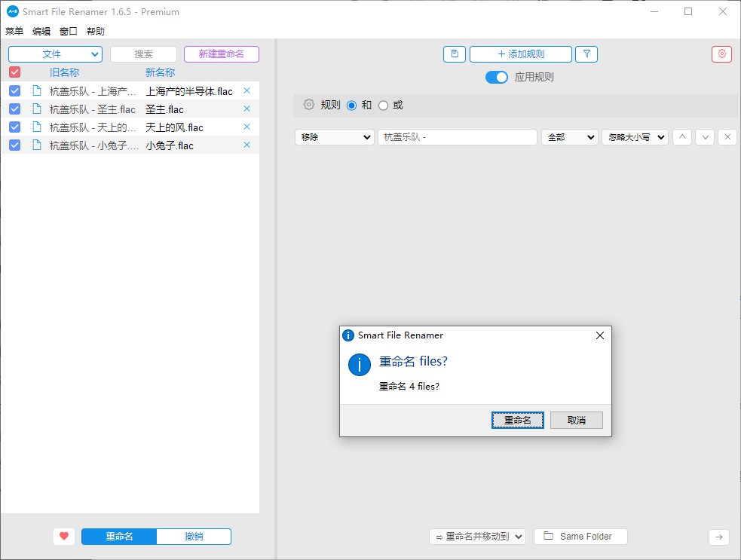
Task: Click 取消 to cancel the dialog
Action: tap(576, 420)
